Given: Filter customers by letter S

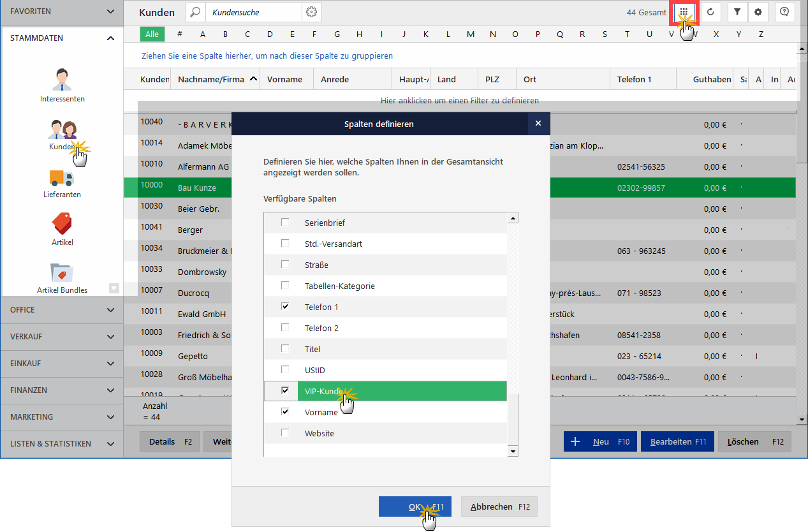Looking at the screenshot, I should click(x=605, y=34).
